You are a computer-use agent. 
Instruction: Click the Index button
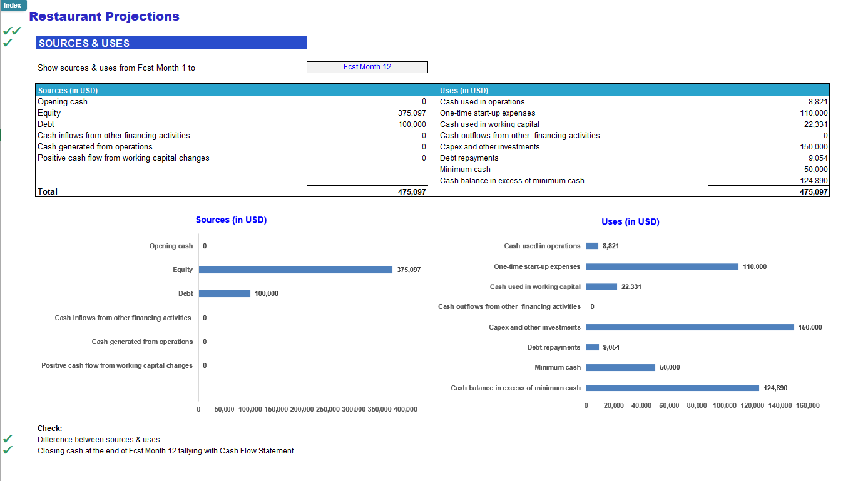pyautogui.click(x=13, y=5)
